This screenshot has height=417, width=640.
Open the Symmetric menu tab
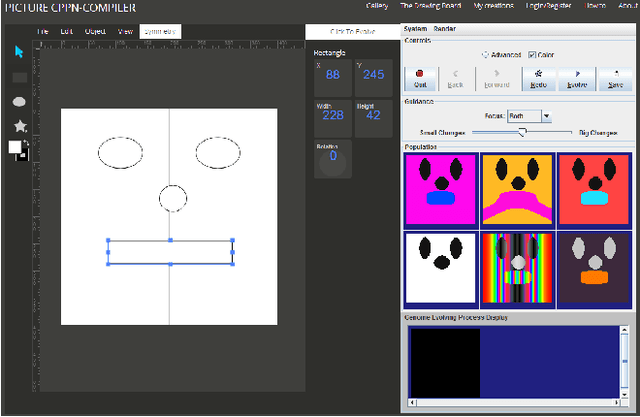pyautogui.click(x=161, y=32)
